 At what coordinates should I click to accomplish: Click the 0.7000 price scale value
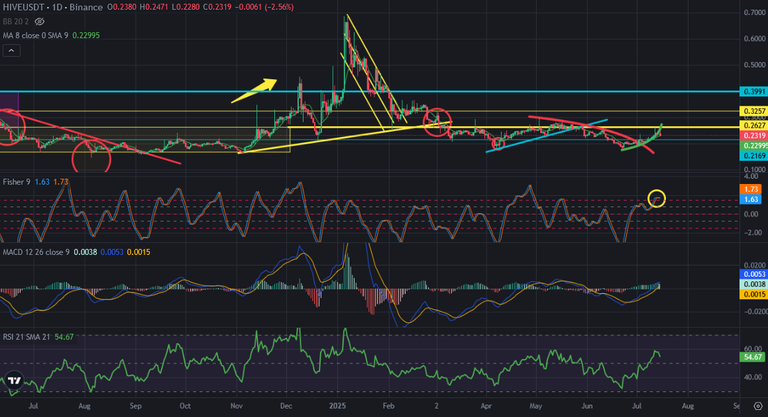(x=755, y=12)
